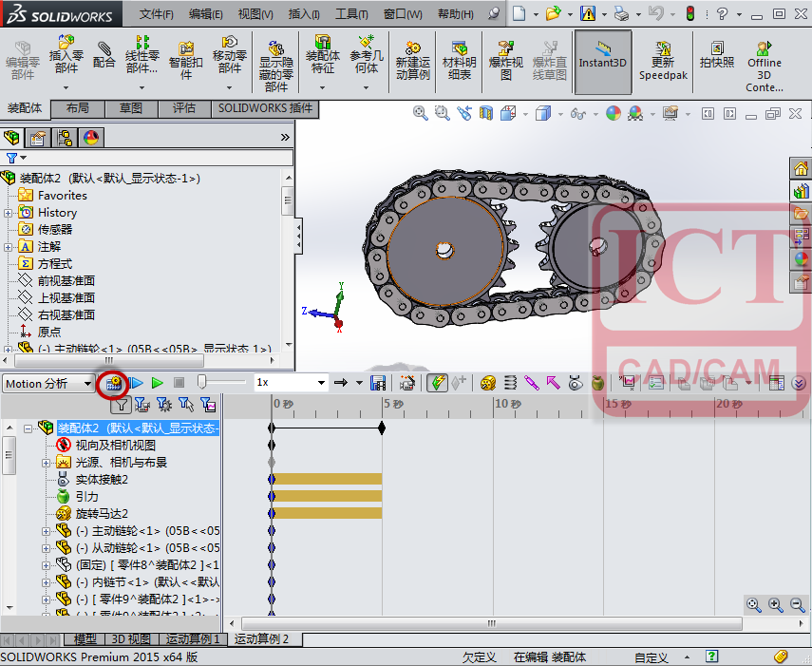Switch to SOLIDWORKS 插件 tab
The height and width of the screenshot is (666, 812).
[265, 108]
